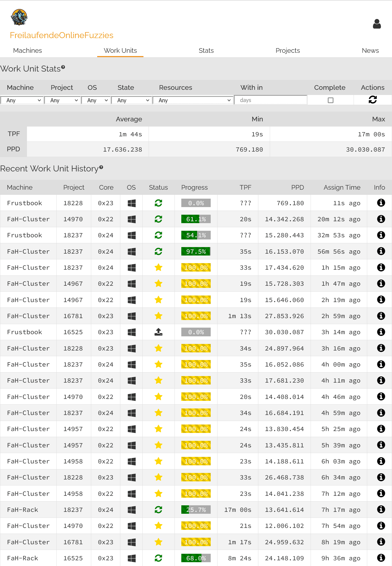Viewport: 392px width, 566px height.
Task: Click the 25.7% progress bar
Action: click(196, 510)
